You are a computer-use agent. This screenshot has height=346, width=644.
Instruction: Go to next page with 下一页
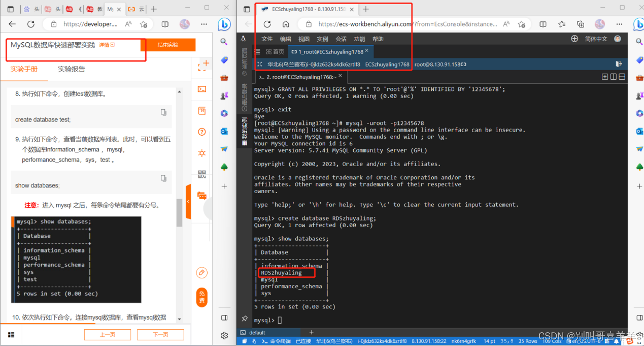(x=160, y=334)
